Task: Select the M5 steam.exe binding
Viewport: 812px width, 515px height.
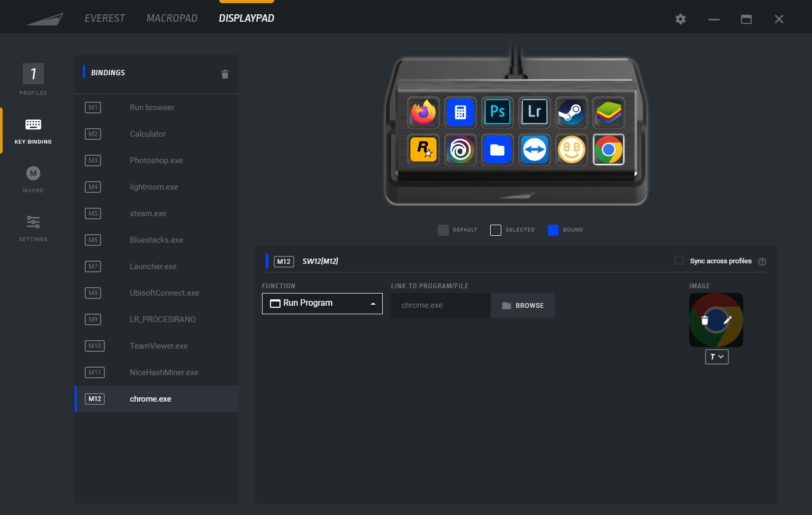Action: [157, 214]
